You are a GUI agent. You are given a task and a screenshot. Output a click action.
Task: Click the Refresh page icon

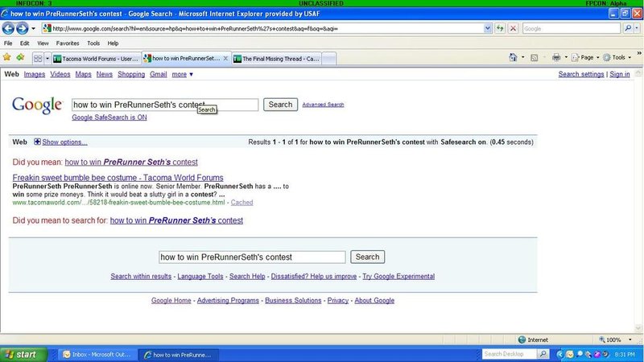500,28
